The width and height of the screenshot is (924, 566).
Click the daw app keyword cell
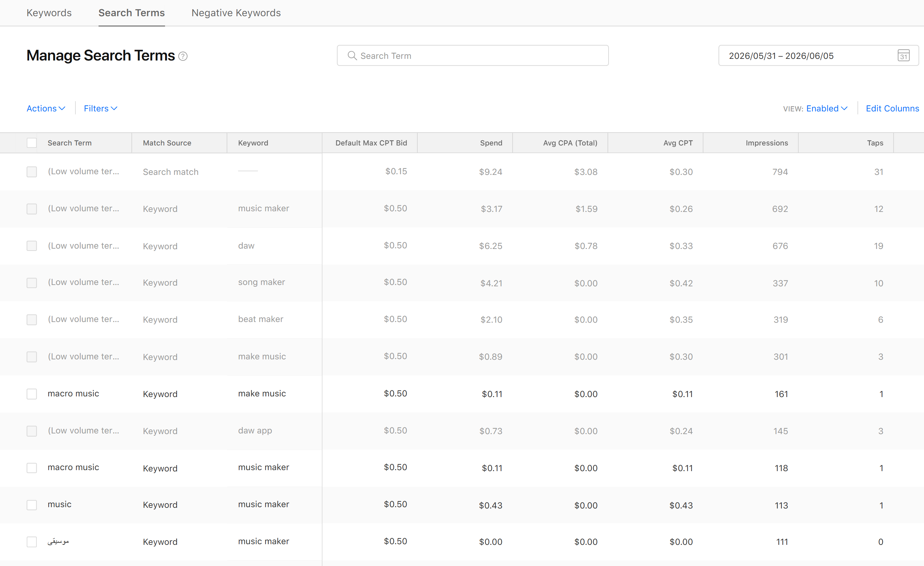click(255, 430)
